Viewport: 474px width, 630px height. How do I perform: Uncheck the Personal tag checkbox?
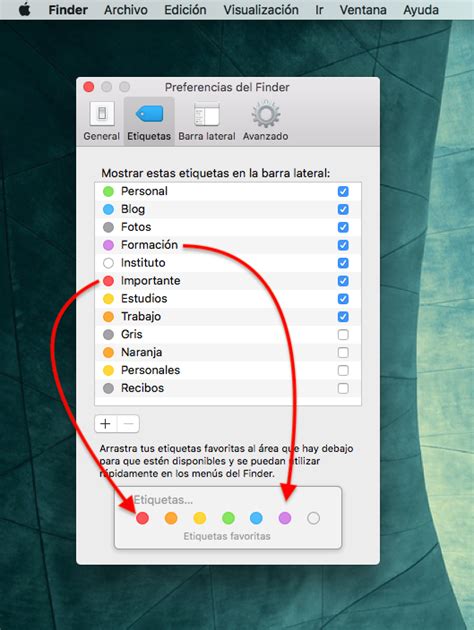343,191
